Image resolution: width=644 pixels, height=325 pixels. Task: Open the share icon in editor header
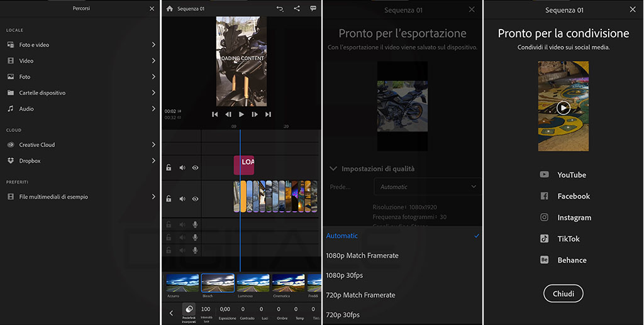[x=297, y=8]
